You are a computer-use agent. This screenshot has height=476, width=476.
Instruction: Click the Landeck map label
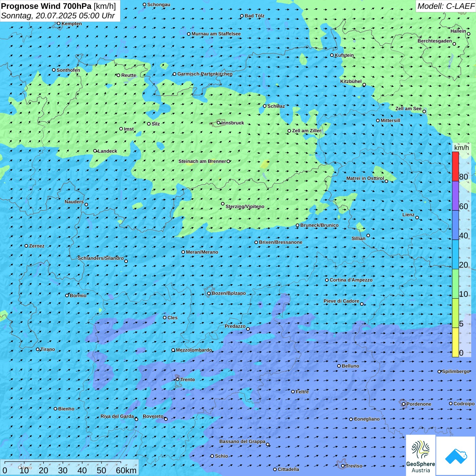pyautogui.click(x=107, y=151)
